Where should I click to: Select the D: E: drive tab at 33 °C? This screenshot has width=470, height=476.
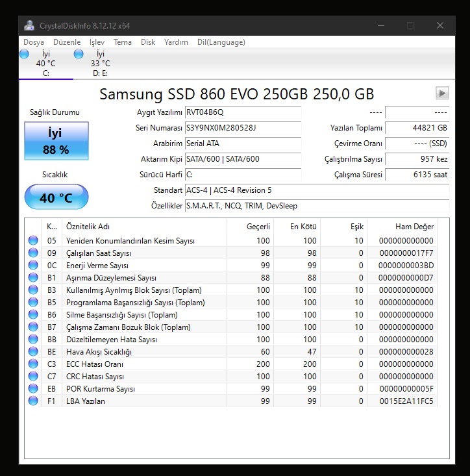coord(100,64)
